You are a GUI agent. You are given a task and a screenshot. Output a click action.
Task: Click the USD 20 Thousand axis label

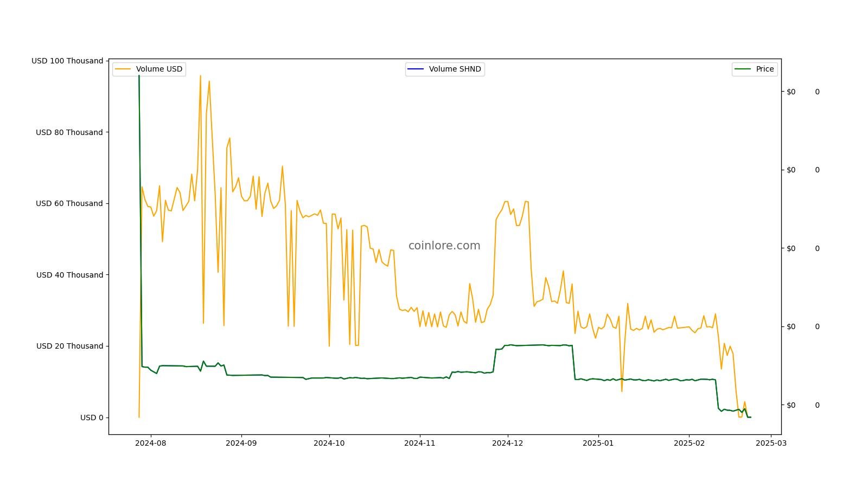click(69, 346)
